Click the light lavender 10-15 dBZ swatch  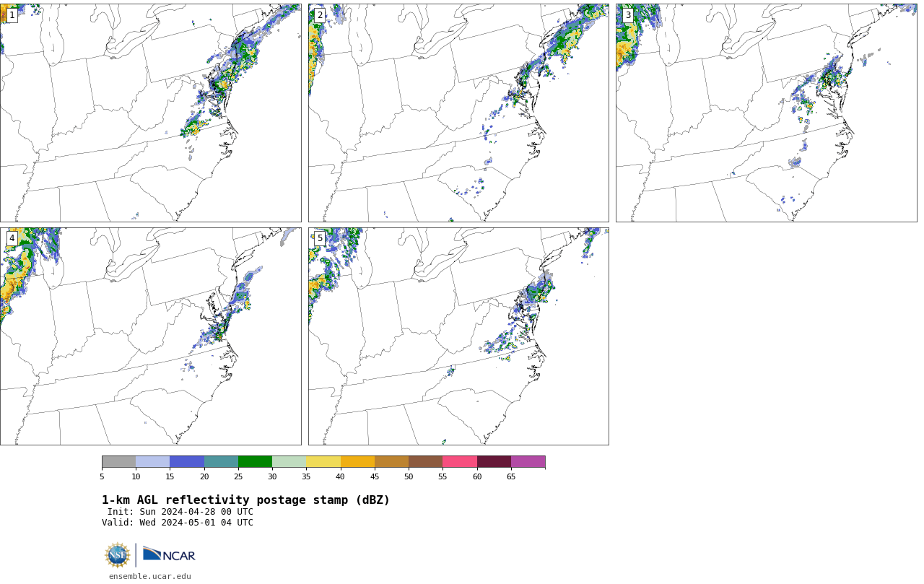point(152,462)
